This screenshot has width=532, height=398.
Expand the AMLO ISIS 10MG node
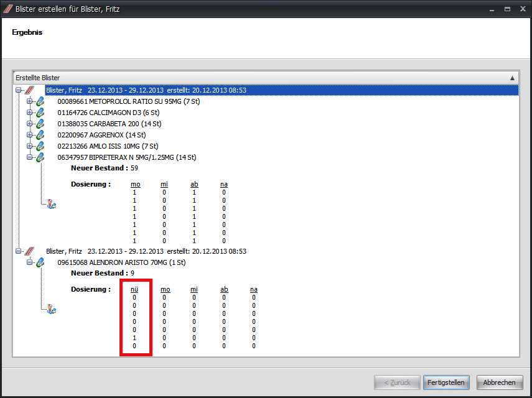click(x=29, y=146)
